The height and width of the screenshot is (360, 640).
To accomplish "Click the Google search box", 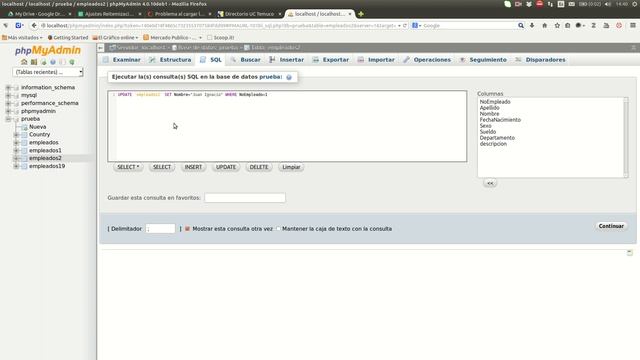I will [469, 25].
